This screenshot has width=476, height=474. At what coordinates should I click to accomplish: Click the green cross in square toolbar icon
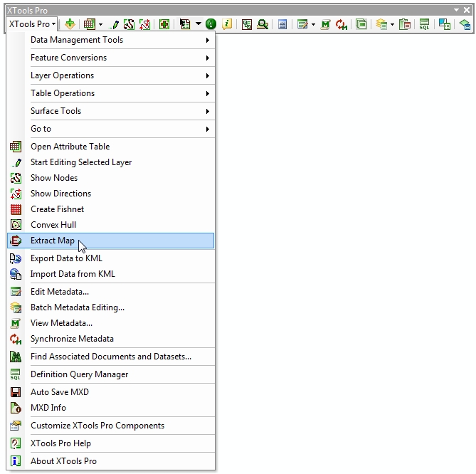pyautogui.click(x=164, y=24)
